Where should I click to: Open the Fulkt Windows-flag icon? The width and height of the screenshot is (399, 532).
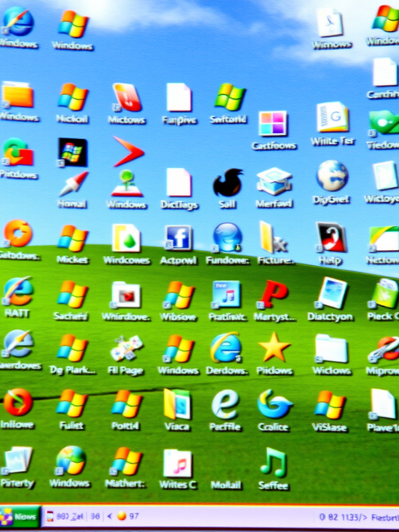click(71, 403)
